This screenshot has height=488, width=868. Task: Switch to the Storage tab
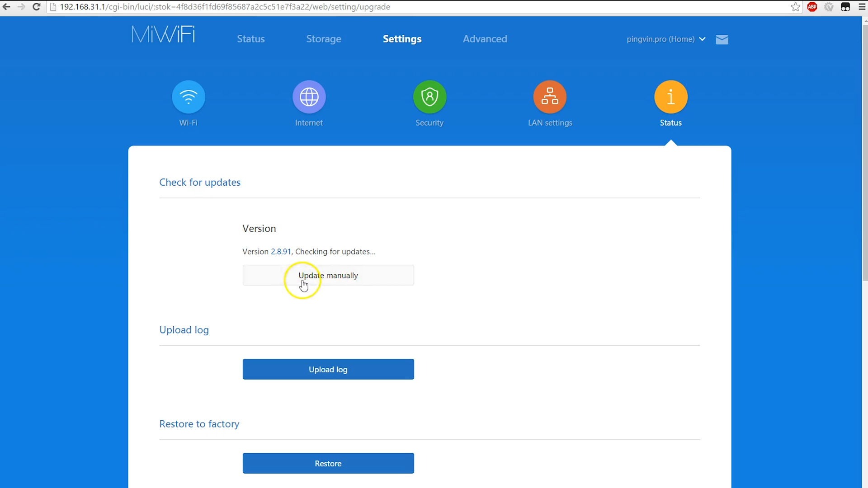coord(324,39)
